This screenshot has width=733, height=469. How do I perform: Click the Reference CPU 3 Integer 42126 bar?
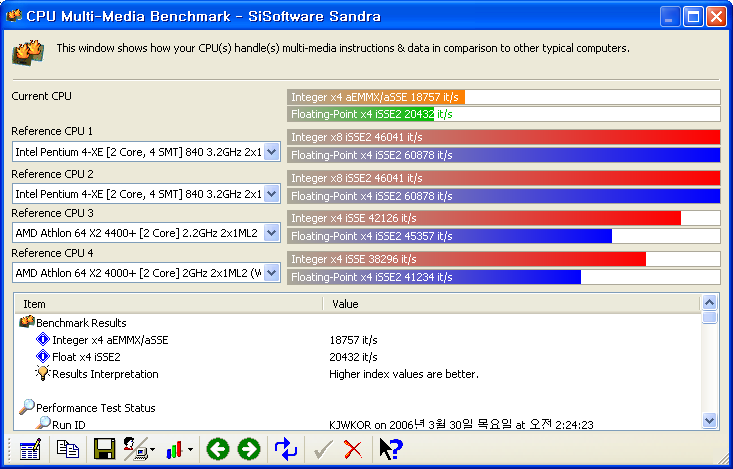(x=484, y=218)
